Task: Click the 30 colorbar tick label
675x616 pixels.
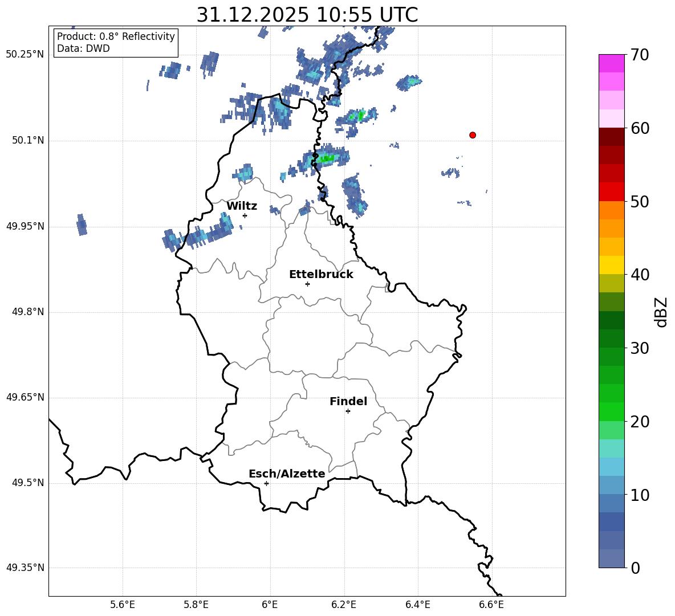Action: [639, 348]
